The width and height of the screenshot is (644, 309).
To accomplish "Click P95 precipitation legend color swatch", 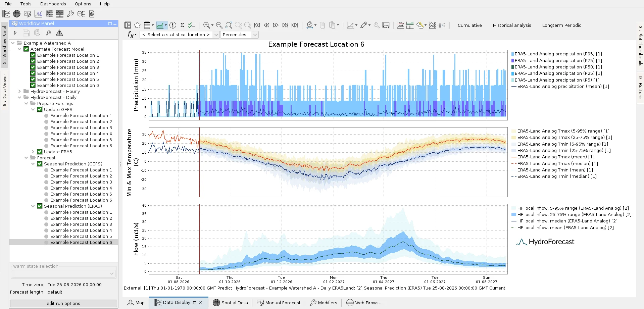I will pos(512,54).
